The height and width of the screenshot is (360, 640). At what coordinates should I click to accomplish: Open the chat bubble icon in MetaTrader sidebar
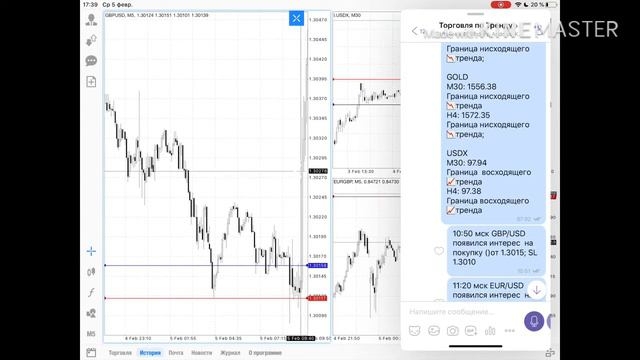91,61
